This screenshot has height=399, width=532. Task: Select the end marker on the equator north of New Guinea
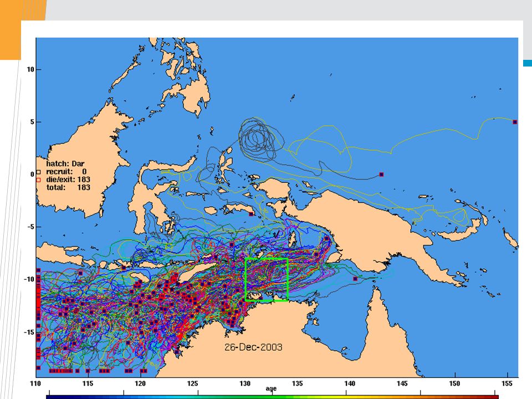(381, 175)
